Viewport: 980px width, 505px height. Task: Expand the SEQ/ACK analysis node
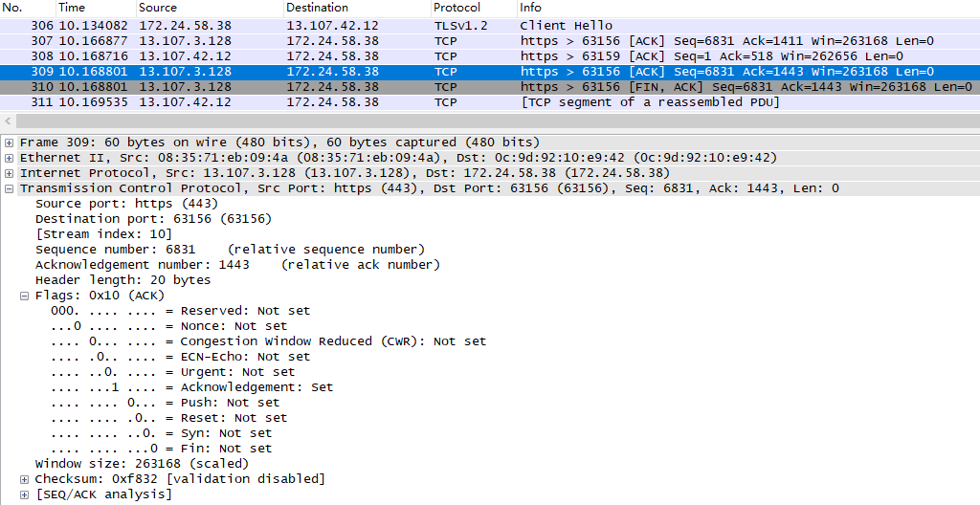pos(25,494)
